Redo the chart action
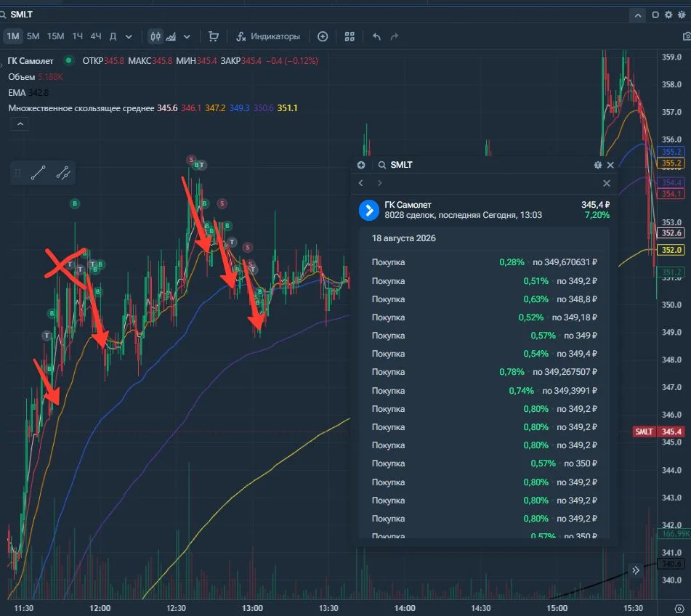 point(395,36)
